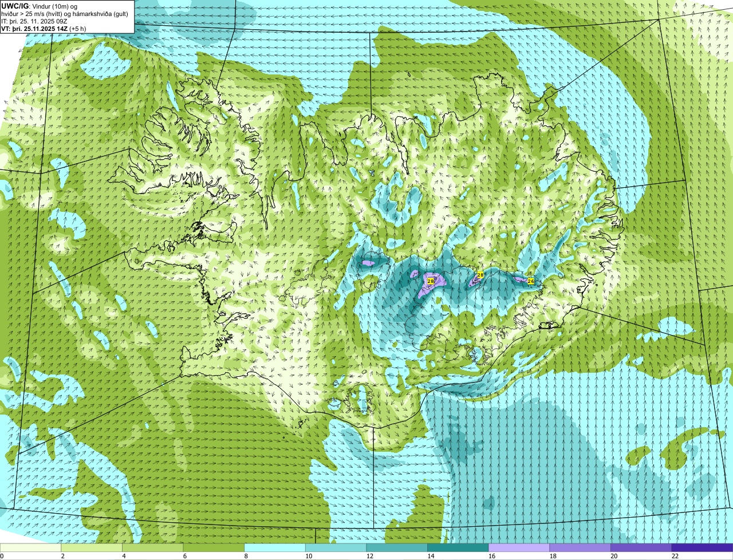
Task: Select the medium green 4–6 m/s swatch
Action: tap(152, 547)
